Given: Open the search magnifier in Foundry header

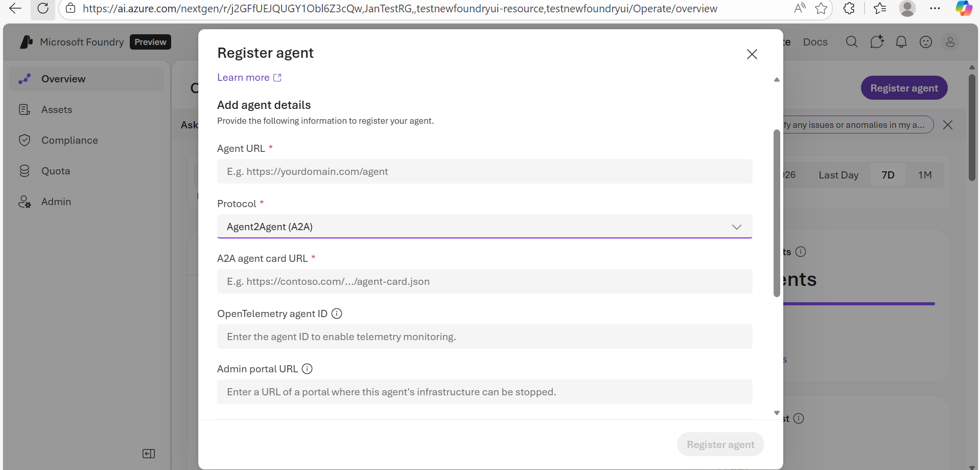Looking at the screenshot, I should coord(852,42).
